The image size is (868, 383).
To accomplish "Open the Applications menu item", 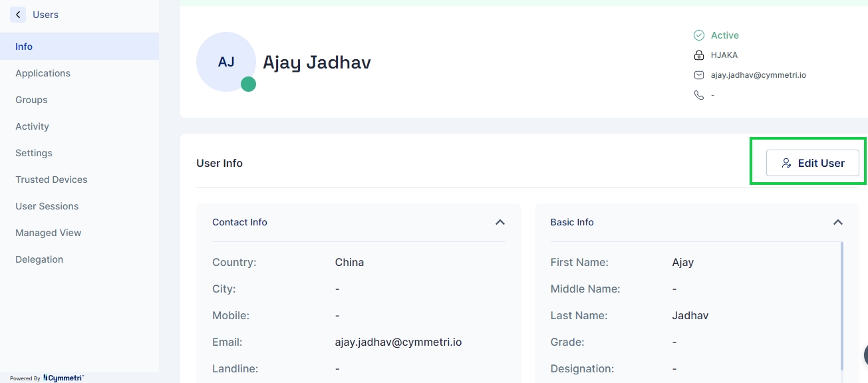I will click(43, 73).
